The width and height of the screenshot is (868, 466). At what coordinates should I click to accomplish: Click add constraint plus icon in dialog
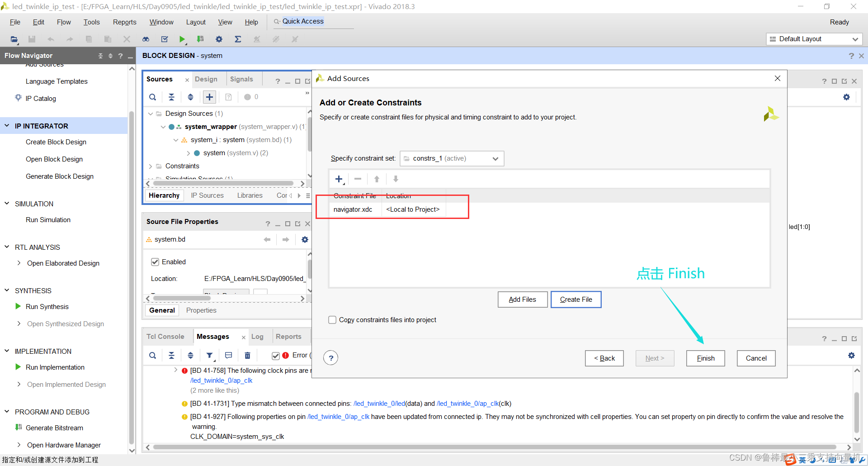[339, 179]
